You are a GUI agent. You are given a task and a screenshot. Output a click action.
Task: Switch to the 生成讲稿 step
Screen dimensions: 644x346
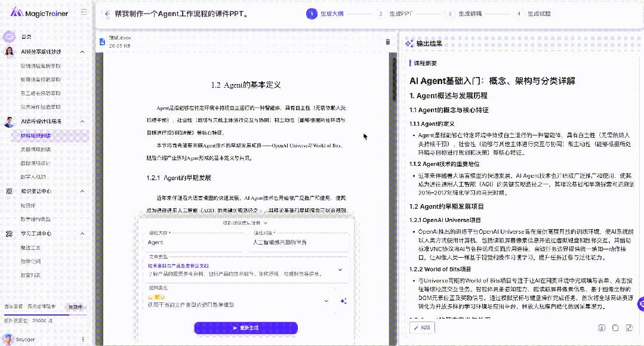[470, 14]
